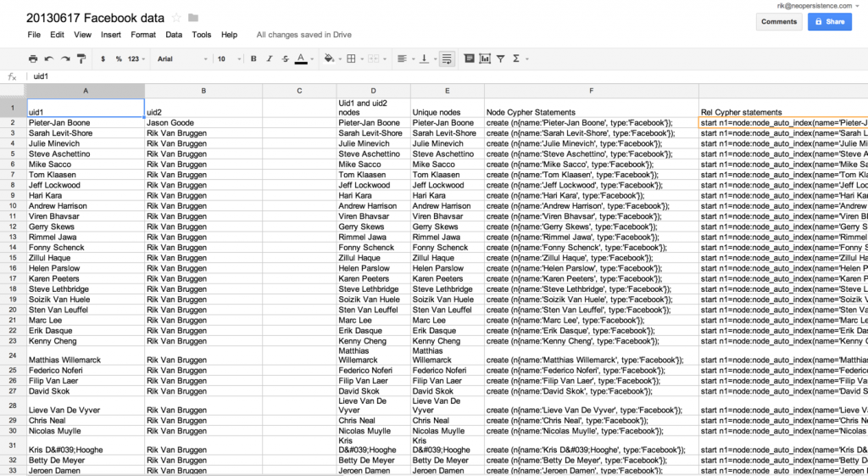Click the fx formula icon
The height and width of the screenshot is (476, 868).
pyautogui.click(x=12, y=77)
